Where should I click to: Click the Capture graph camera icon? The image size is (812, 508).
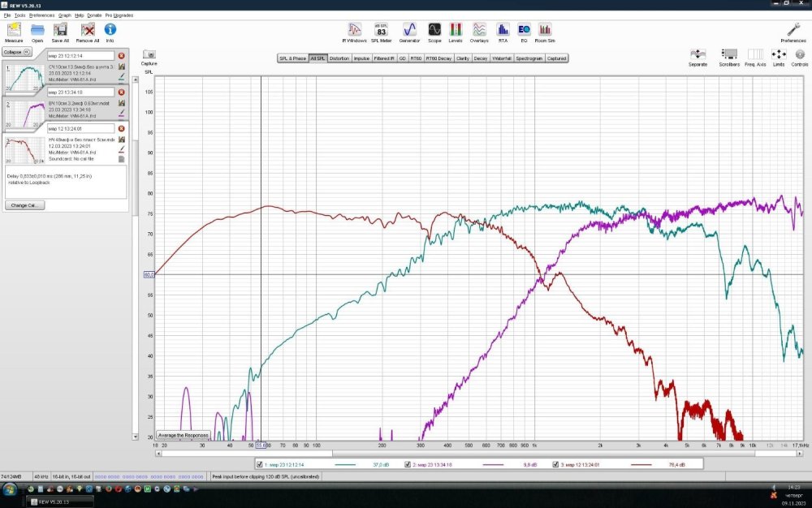149,55
